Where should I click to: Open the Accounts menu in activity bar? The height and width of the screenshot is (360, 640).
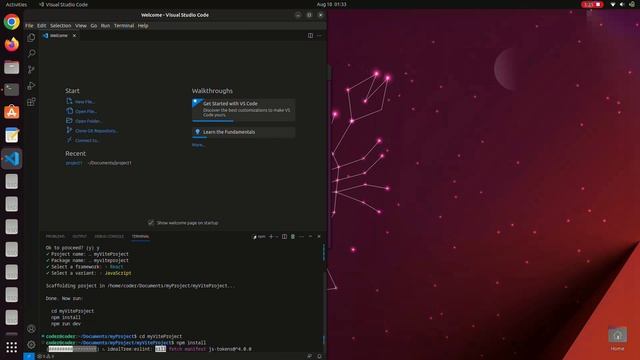point(31,329)
